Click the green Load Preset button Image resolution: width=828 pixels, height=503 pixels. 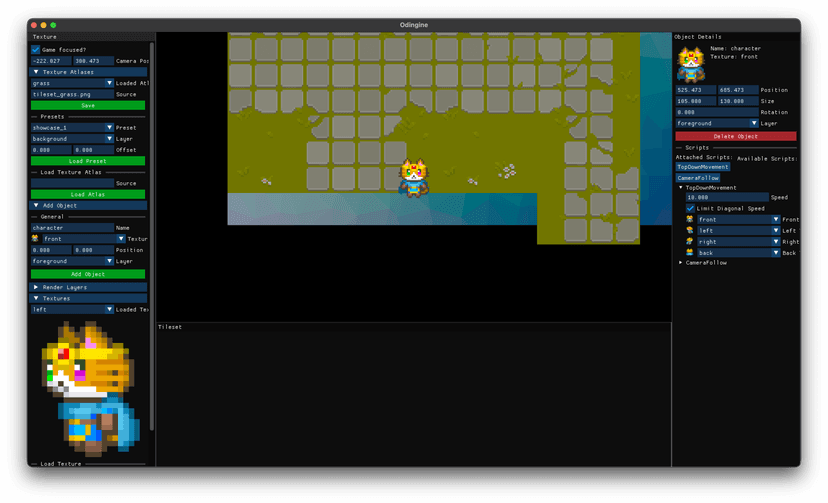[88, 160]
